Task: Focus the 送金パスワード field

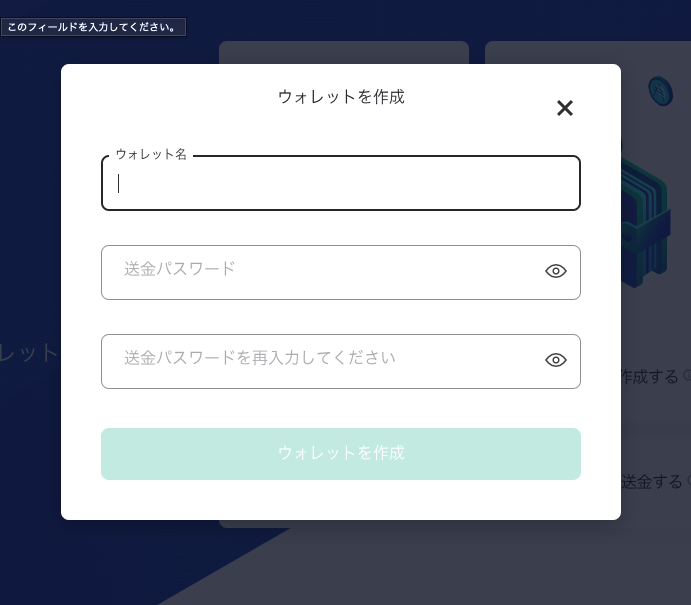Action: 320,272
